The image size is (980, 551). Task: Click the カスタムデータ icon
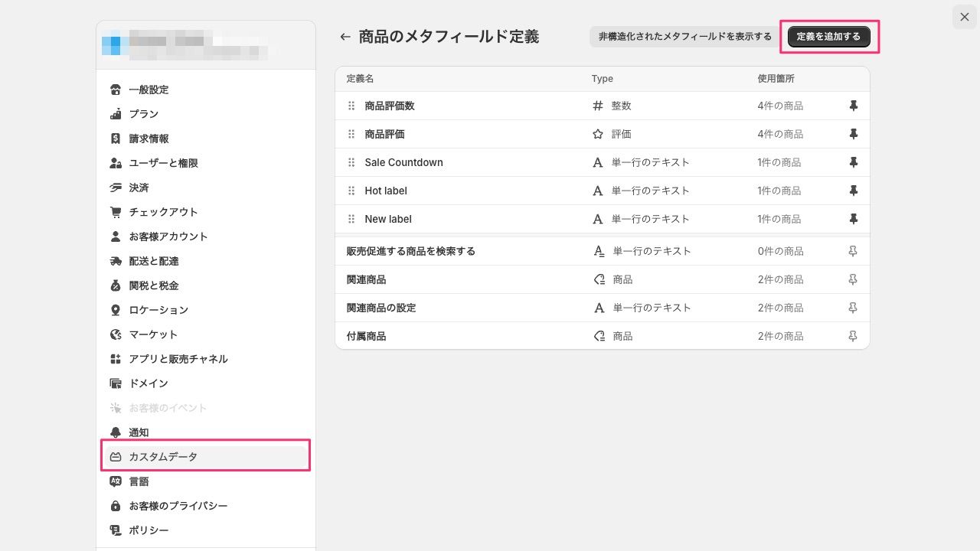pos(116,457)
